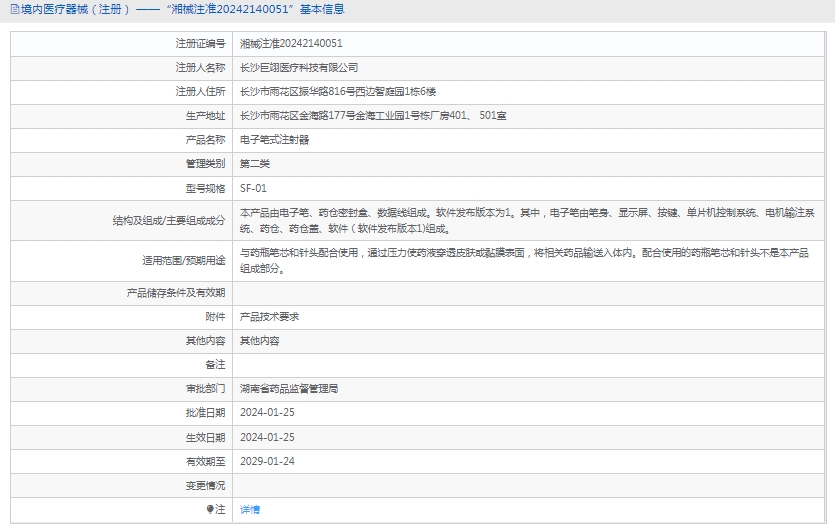
Task: Open the 详情 link
Action: [250, 510]
